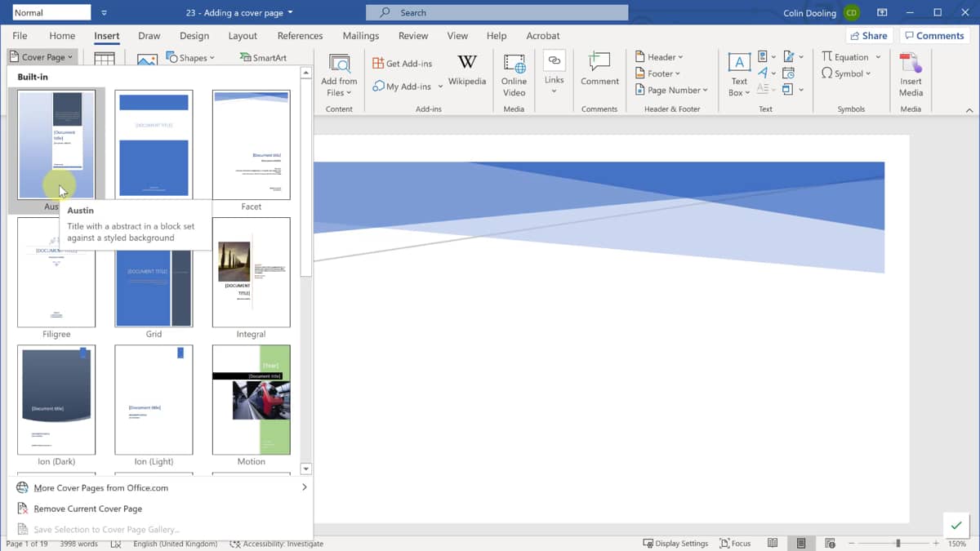Insert an Online Video
This screenshot has width=980, height=551.
click(x=514, y=76)
